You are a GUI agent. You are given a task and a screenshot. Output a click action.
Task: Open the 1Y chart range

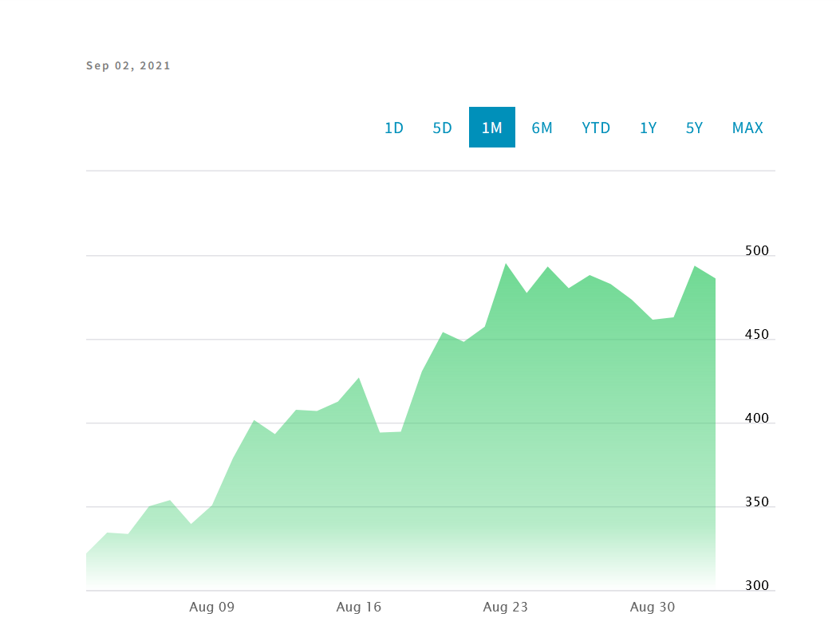tap(649, 128)
